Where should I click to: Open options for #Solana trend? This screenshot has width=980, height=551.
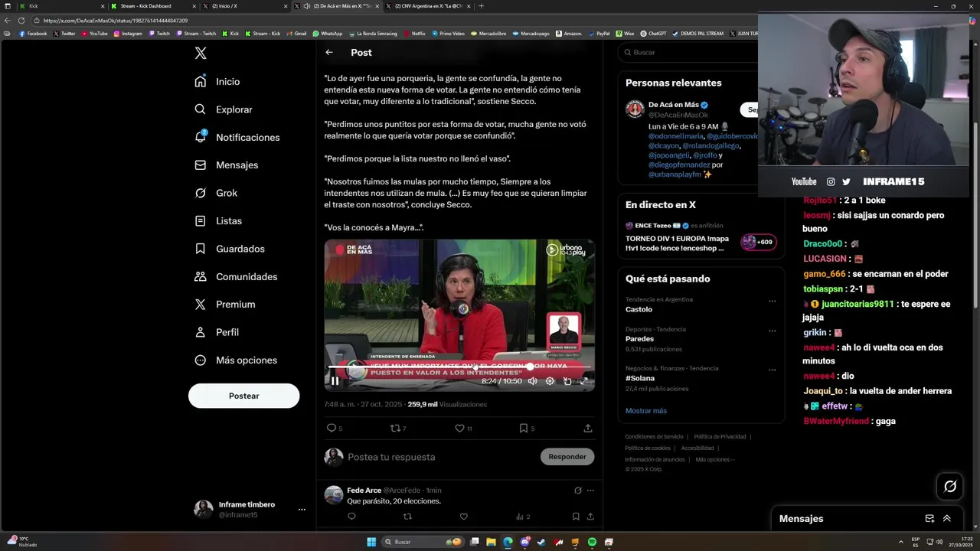[x=772, y=370]
